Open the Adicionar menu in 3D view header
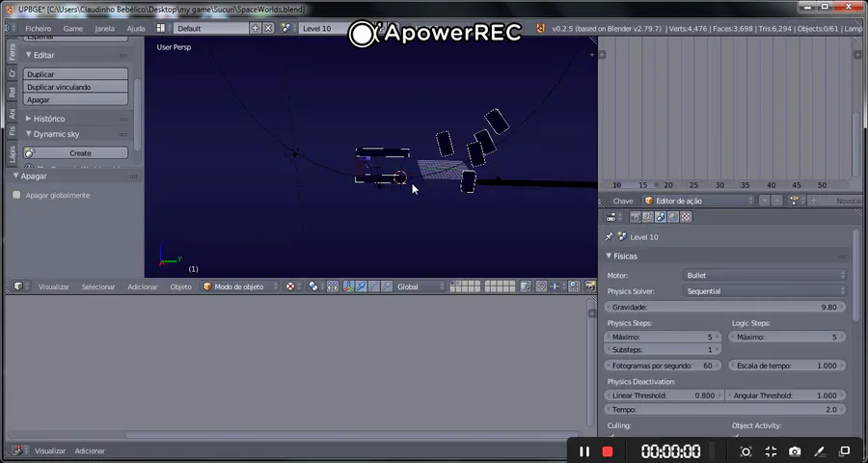Image resolution: width=868 pixels, height=463 pixels. [143, 286]
